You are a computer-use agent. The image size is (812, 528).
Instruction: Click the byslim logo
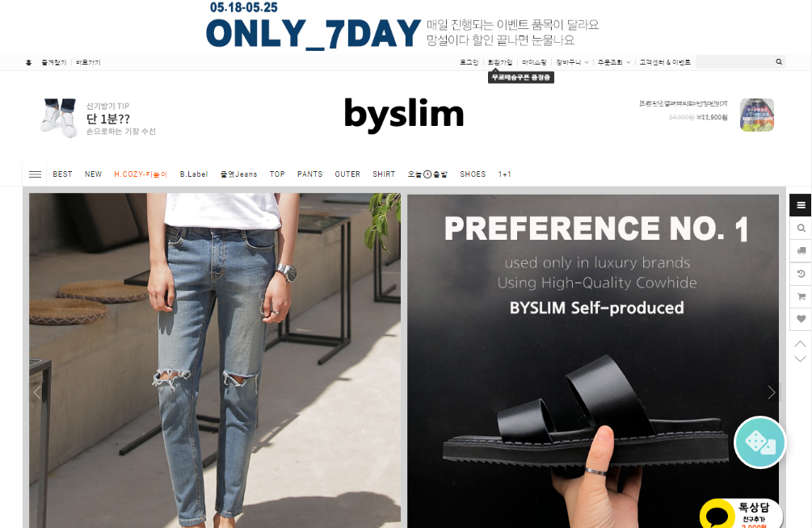click(x=404, y=115)
